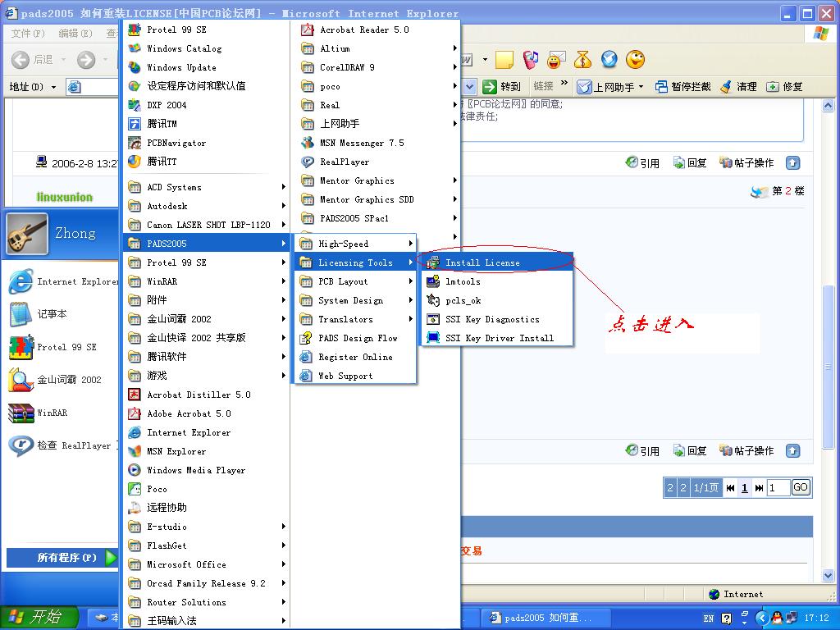The height and width of the screenshot is (630, 840).
Task: Click first 帖子操作 post actions link
Action: coord(746,163)
